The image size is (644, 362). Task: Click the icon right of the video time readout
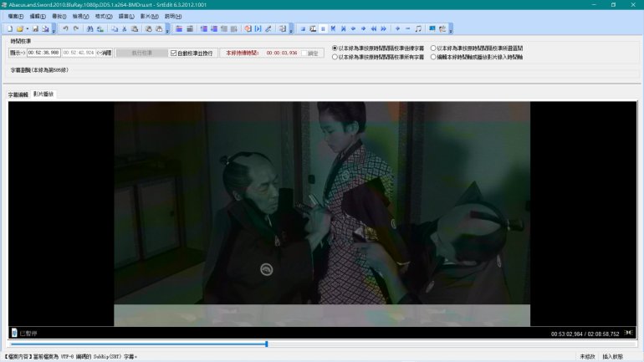628,333
